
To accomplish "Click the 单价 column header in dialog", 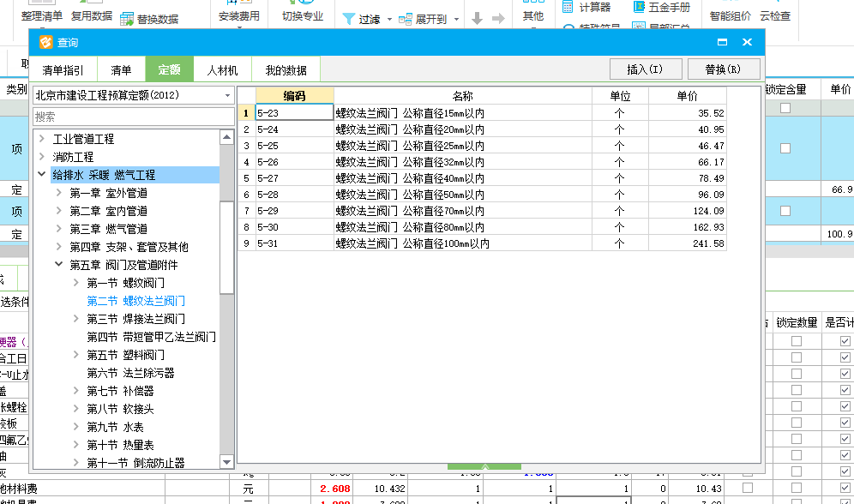I will tap(688, 96).
